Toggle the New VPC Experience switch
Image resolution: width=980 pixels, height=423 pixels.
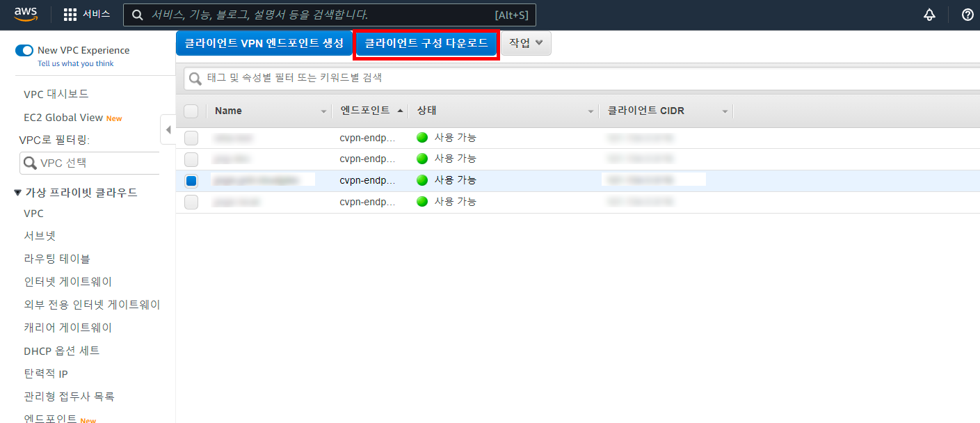[x=24, y=50]
